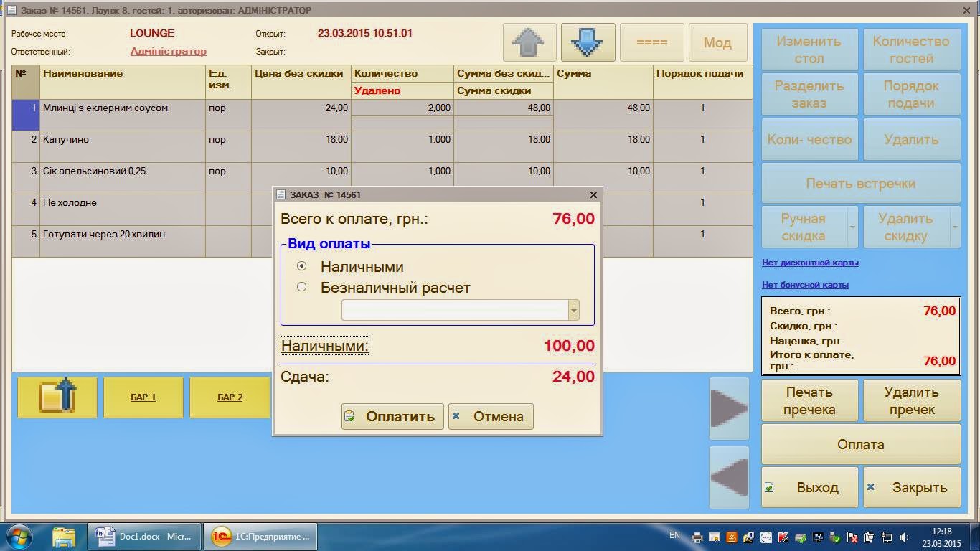Image resolution: width=980 pixels, height=551 pixels.
Task: Click Изменить стол button
Action: coord(809,50)
